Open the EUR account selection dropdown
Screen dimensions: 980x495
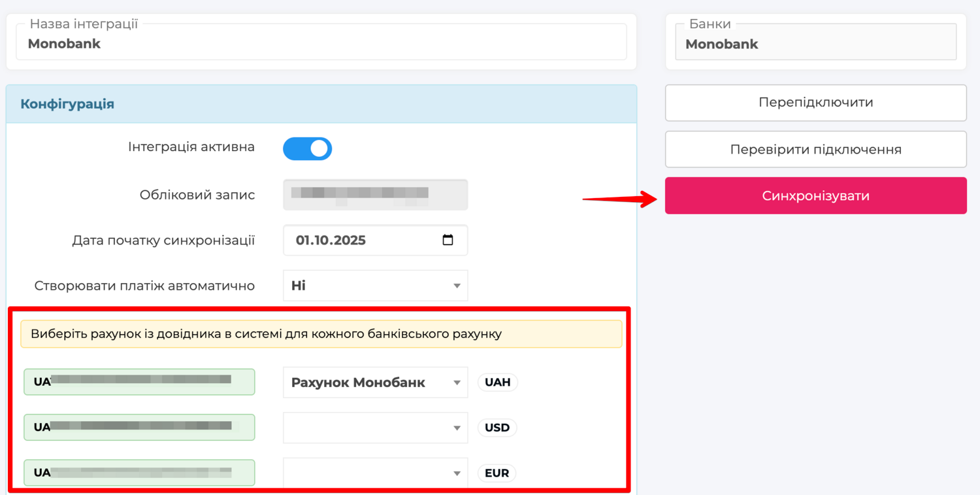(375, 473)
